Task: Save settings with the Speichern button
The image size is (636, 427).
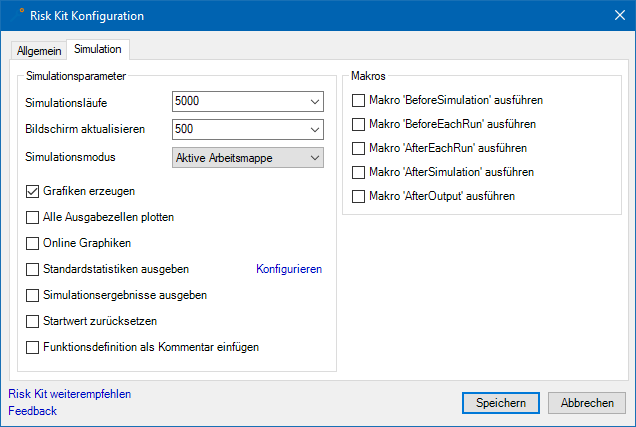Action: click(501, 403)
